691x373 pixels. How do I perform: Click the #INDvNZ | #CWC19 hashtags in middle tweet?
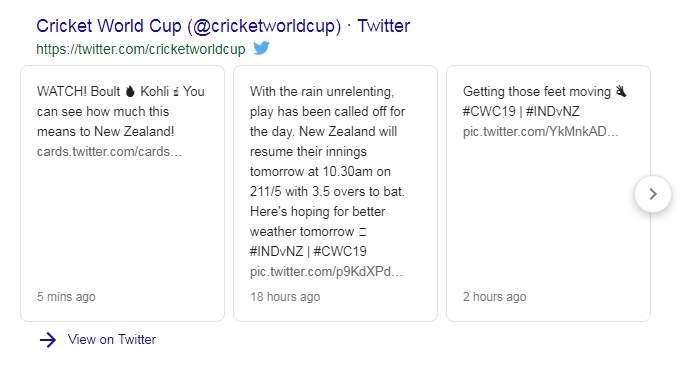click(308, 252)
